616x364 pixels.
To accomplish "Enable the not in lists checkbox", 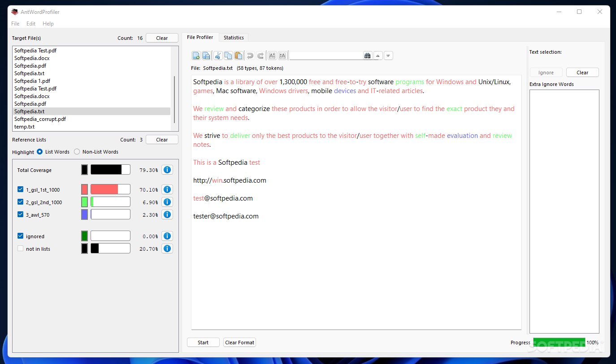I will 20,248.
